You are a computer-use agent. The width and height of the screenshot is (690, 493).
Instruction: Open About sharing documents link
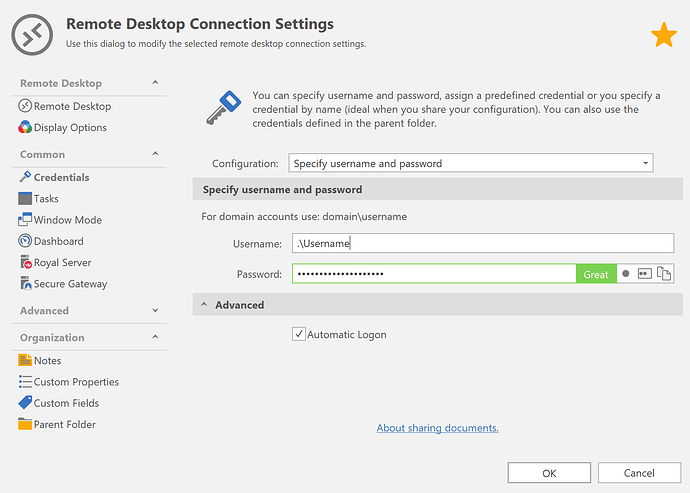click(437, 428)
